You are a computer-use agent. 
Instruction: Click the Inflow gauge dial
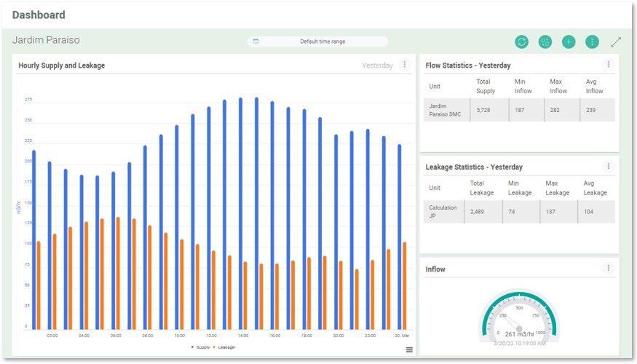[519, 314]
